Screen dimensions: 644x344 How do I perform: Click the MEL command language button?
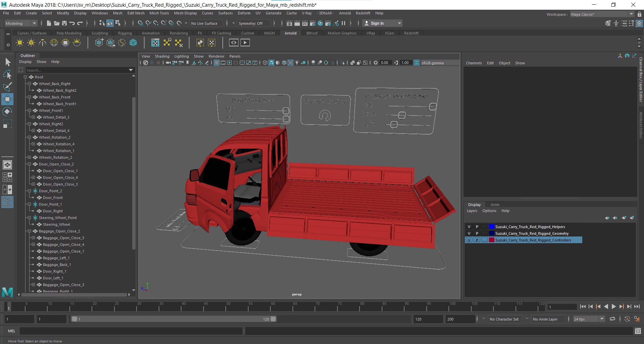pos(11,331)
